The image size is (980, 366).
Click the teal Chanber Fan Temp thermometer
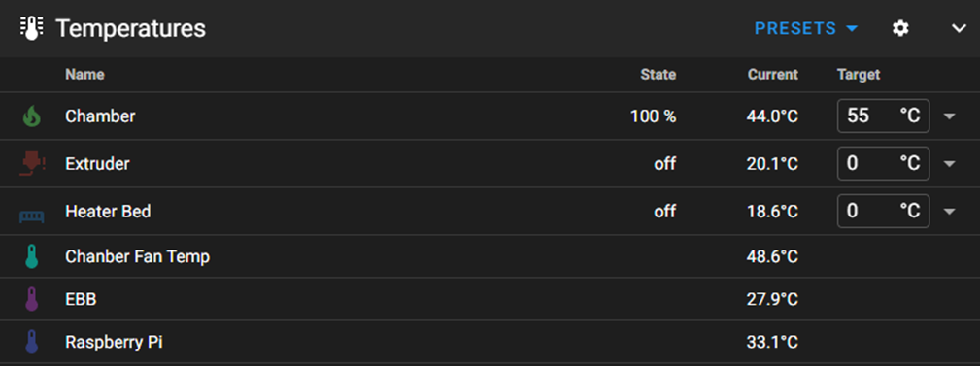click(32, 256)
